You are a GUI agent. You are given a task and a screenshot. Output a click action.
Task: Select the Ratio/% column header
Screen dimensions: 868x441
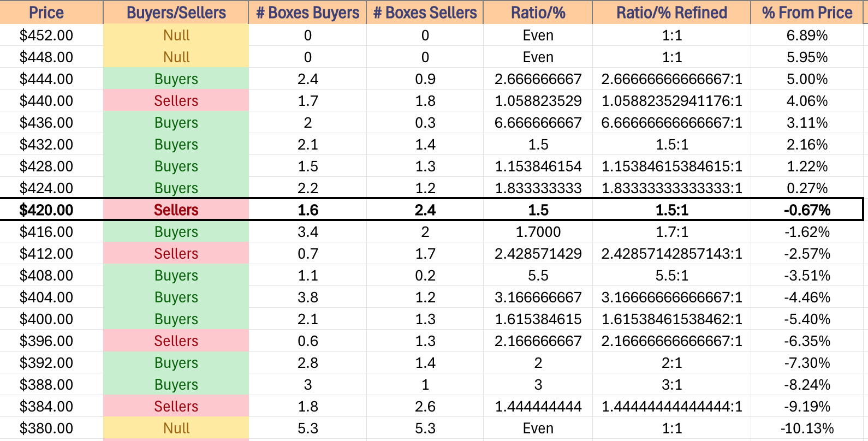click(538, 13)
